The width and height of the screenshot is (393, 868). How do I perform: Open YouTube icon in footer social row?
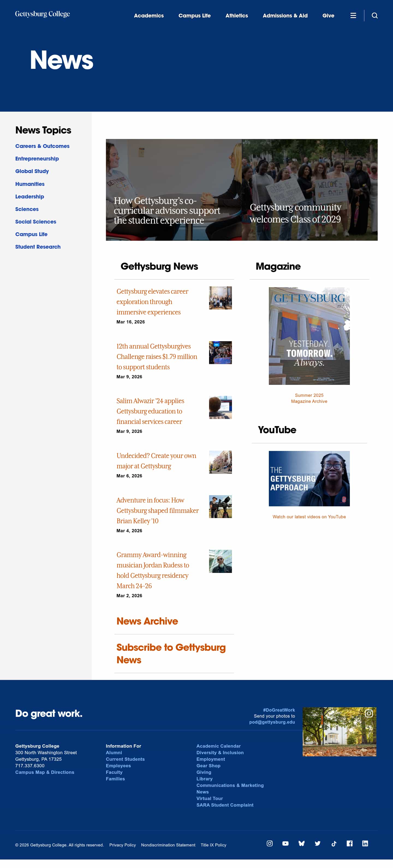[285, 843]
